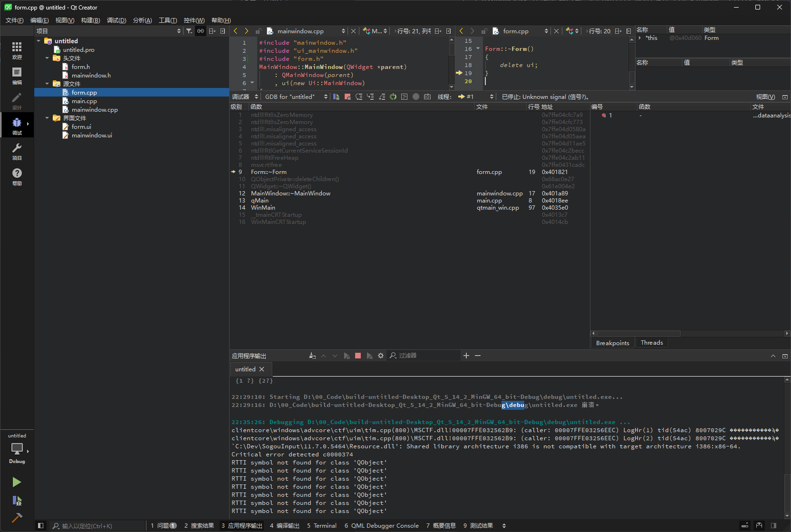Image resolution: width=791 pixels, height=532 pixels.
Task: Open the 视图(V) button in debugger toolbar
Action: 765,97
